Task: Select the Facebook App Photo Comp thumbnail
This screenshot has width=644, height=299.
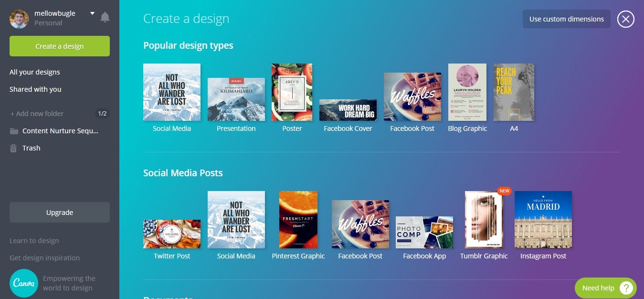Action: click(424, 232)
